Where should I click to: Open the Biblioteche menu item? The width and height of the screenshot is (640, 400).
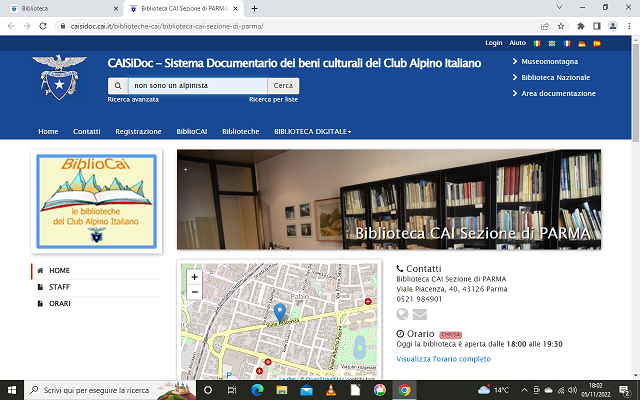pos(241,131)
